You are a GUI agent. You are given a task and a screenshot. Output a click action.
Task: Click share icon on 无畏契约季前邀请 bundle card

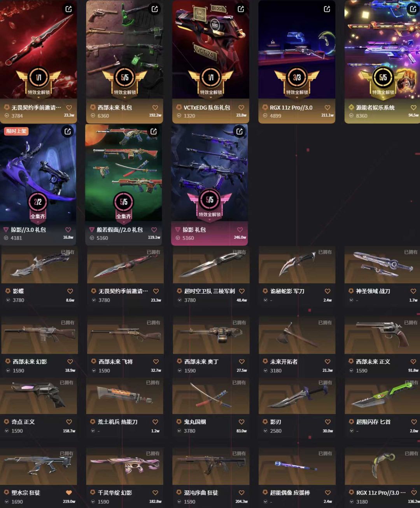[69, 9]
